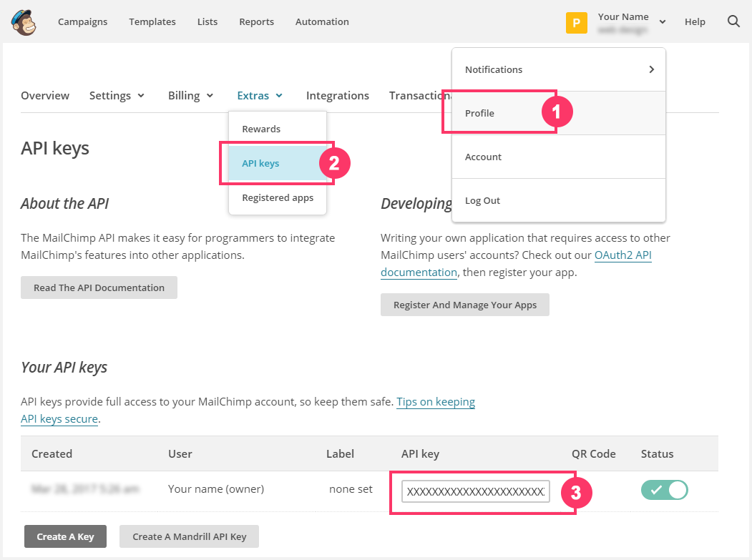Click the Help link
The image size is (752, 560).
(x=695, y=21)
